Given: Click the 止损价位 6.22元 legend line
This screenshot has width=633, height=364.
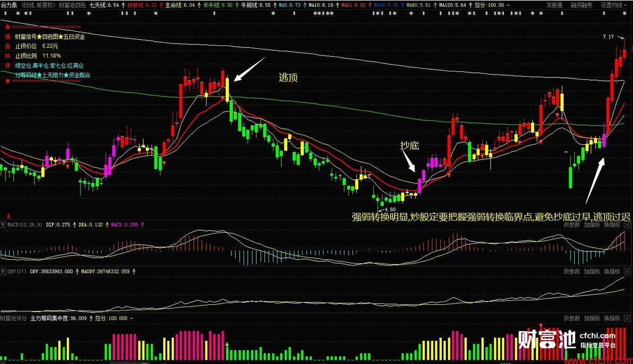Looking at the screenshot, I should click(x=37, y=47).
